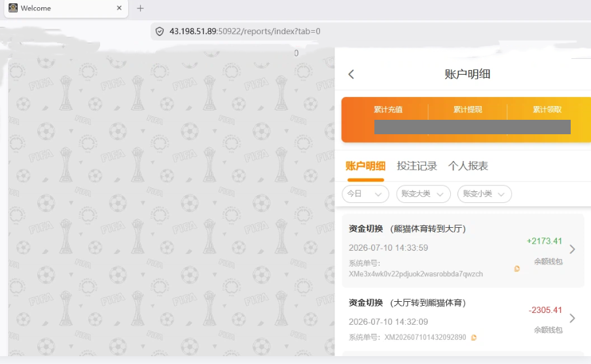This screenshot has height=364, width=591.
Task: Switch to the 账户明细 tab
Action: click(x=365, y=166)
